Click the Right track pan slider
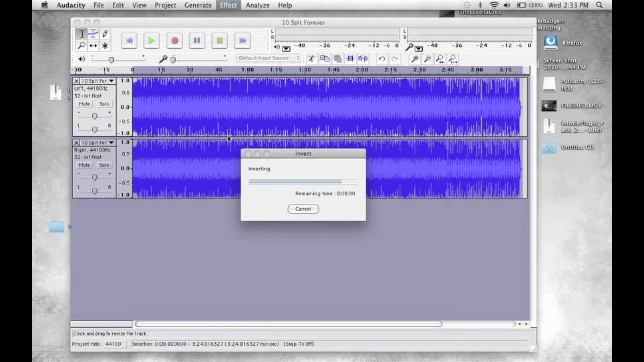 pyautogui.click(x=94, y=191)
